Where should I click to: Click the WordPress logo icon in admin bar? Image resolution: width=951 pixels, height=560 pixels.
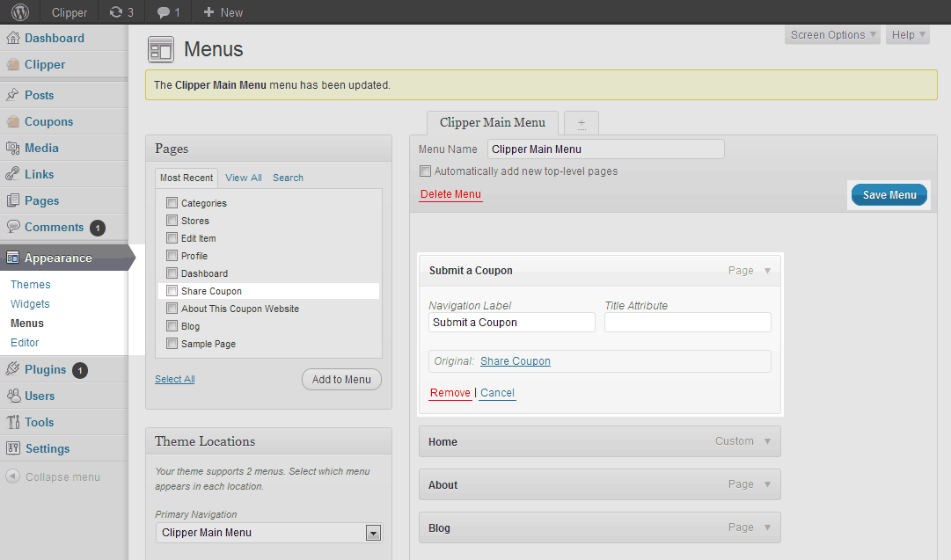[19, 12]
